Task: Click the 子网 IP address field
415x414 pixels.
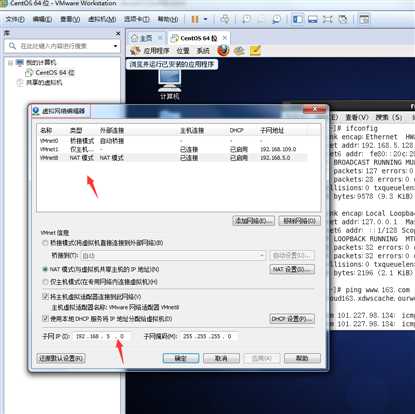Action: [101, 336]
